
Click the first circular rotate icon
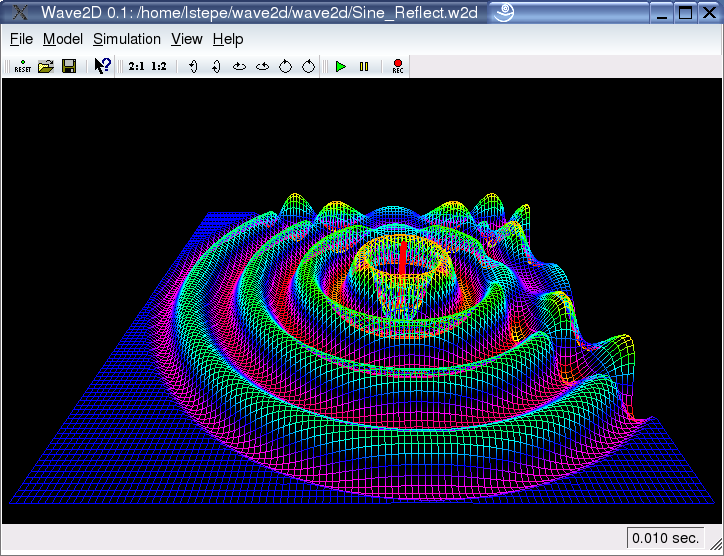click(285, 66)
